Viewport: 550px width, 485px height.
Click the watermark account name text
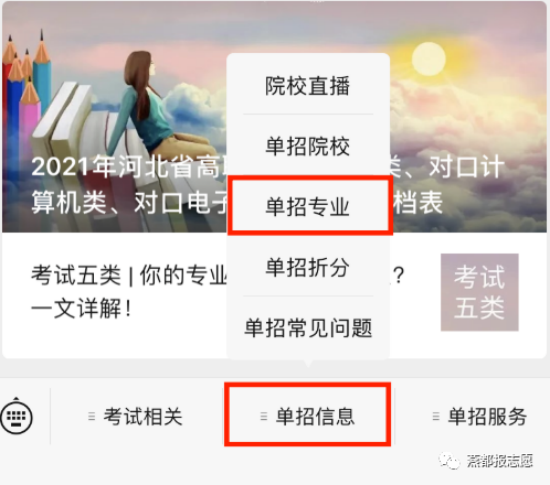499,461
